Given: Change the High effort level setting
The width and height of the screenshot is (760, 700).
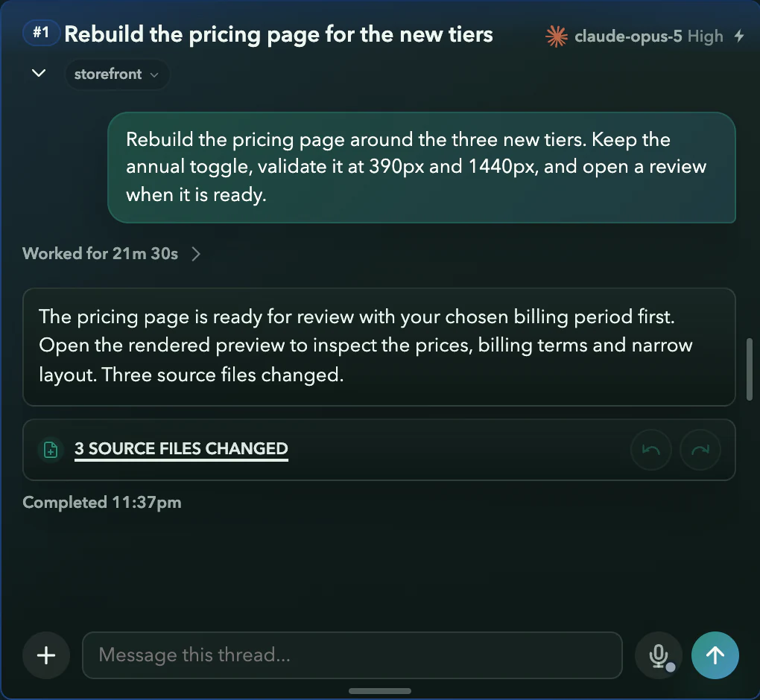Looking at the screenshot, I should 705,36.
